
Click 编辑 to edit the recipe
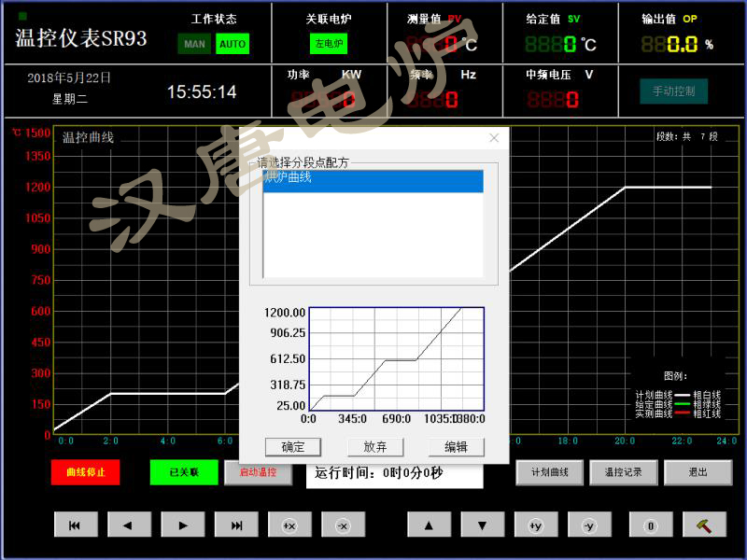click(x=456, y=447)
